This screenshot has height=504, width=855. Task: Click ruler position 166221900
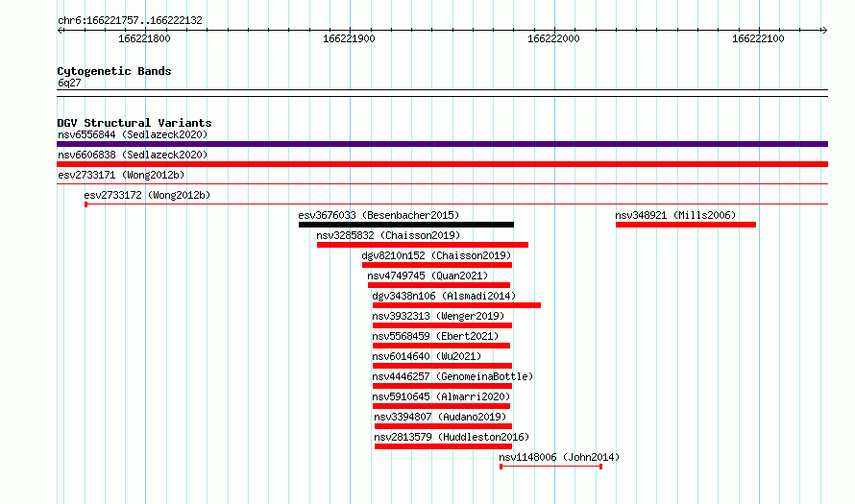(349, 38)
